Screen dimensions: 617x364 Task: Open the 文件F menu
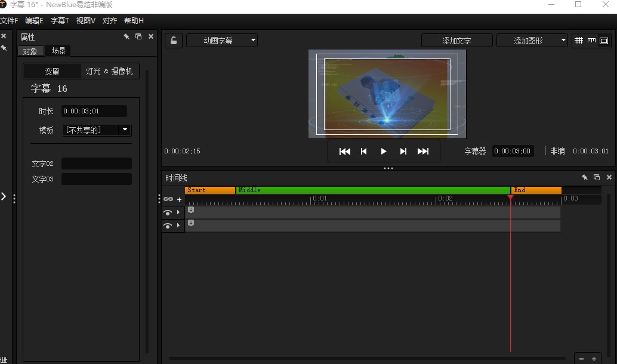(x=9, y=20)
